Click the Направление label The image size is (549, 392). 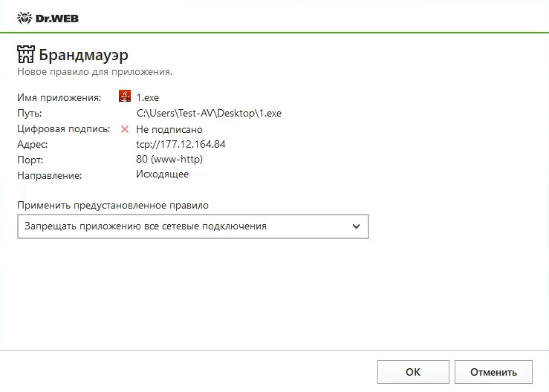pos(49,175)
